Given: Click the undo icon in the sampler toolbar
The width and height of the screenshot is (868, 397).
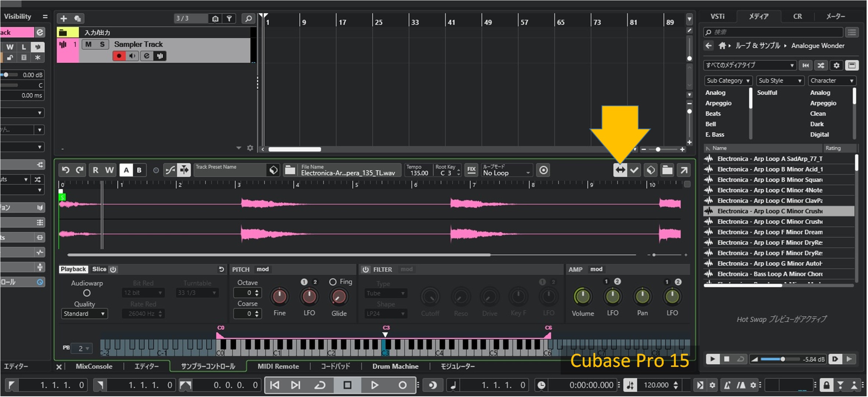Looking at the screenshot, I should [x=65, y=170].
